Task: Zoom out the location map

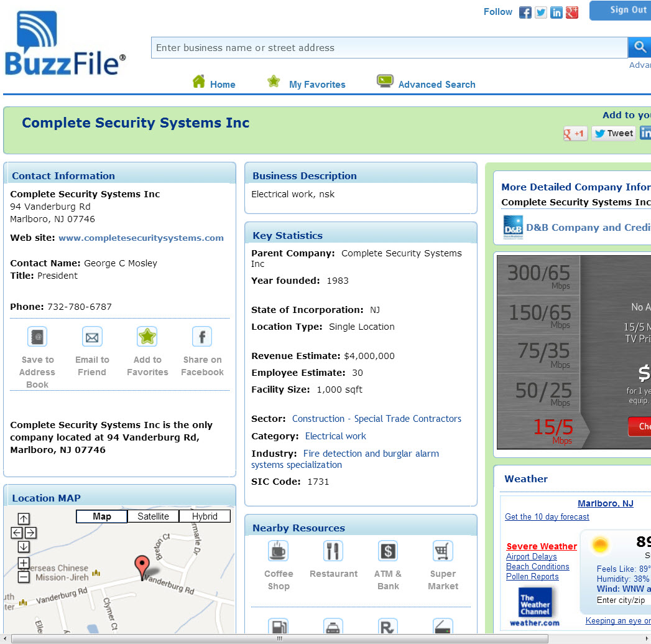Action: (24, 577)
